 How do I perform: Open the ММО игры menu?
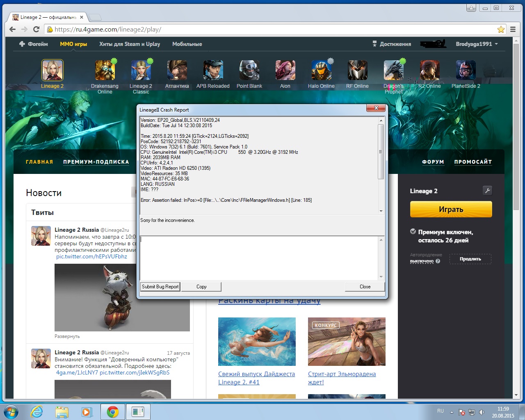(73, 44)
